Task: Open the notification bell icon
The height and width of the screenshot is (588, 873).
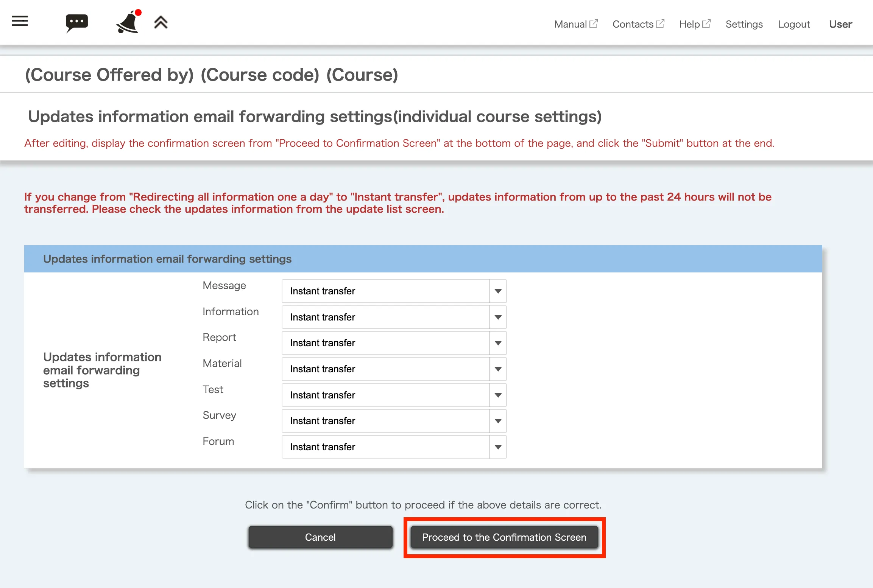Action: (x=128, y=23)
